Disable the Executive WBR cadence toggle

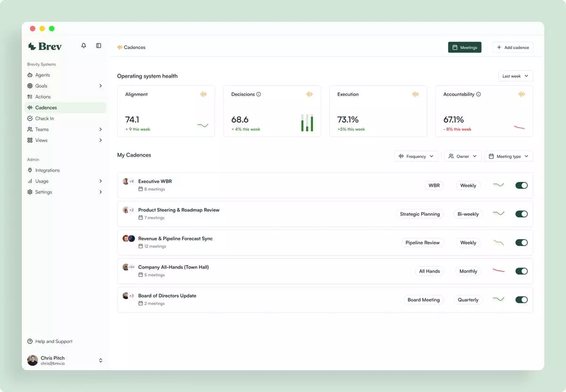coord(521,185)
